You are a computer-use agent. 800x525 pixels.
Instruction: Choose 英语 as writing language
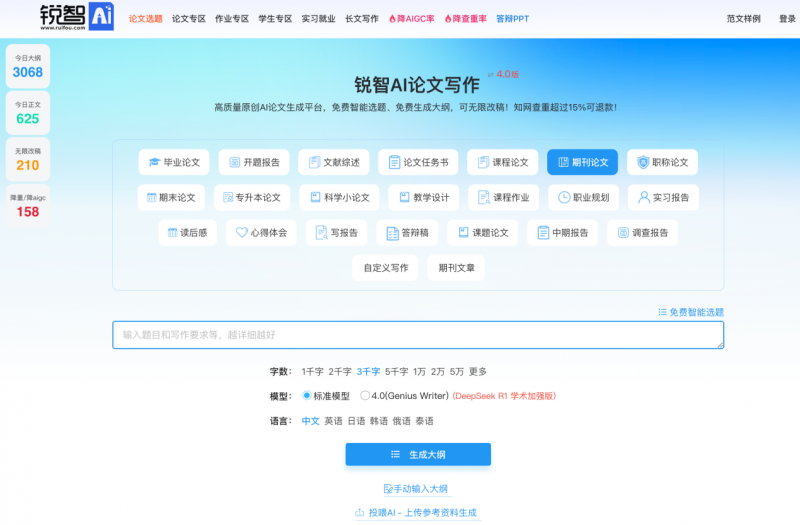tap(333, 421)
